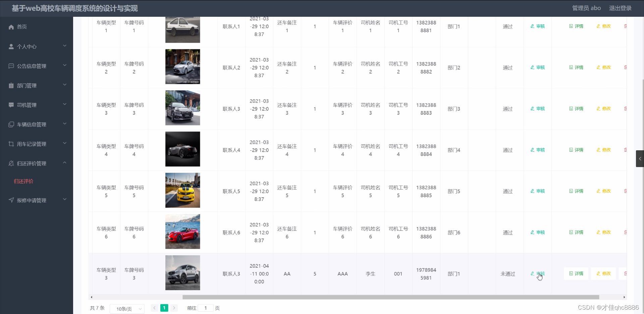Go to the previous page arrow

pyautogui.click(x=155, y=308)
